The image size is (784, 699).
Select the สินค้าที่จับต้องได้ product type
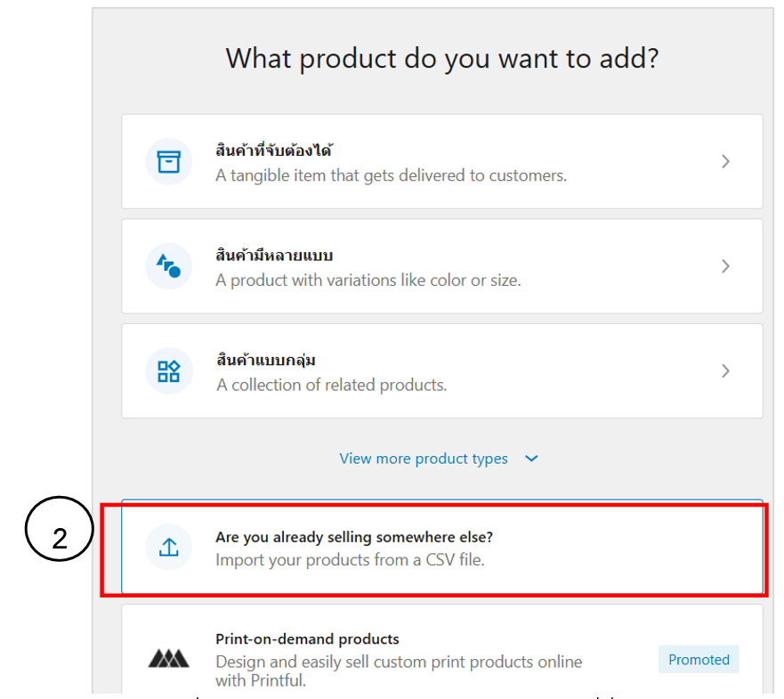point(274,150)
